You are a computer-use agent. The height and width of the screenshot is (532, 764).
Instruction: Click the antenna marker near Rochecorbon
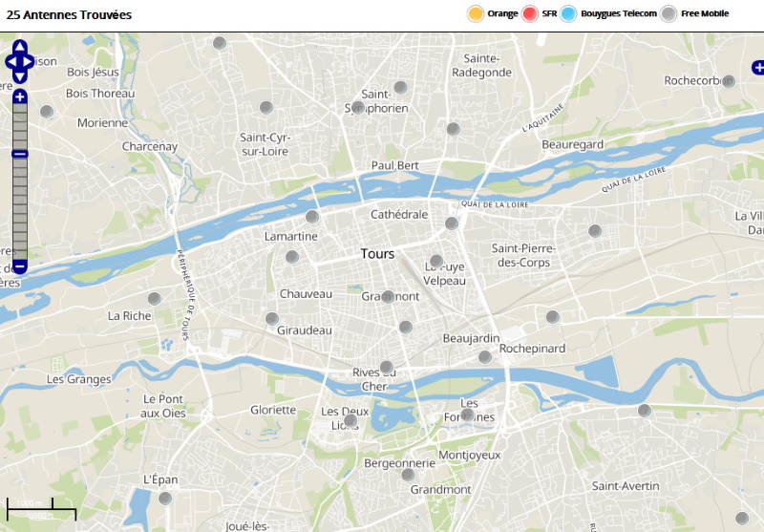pyautogui.click(x=729, y=82)
